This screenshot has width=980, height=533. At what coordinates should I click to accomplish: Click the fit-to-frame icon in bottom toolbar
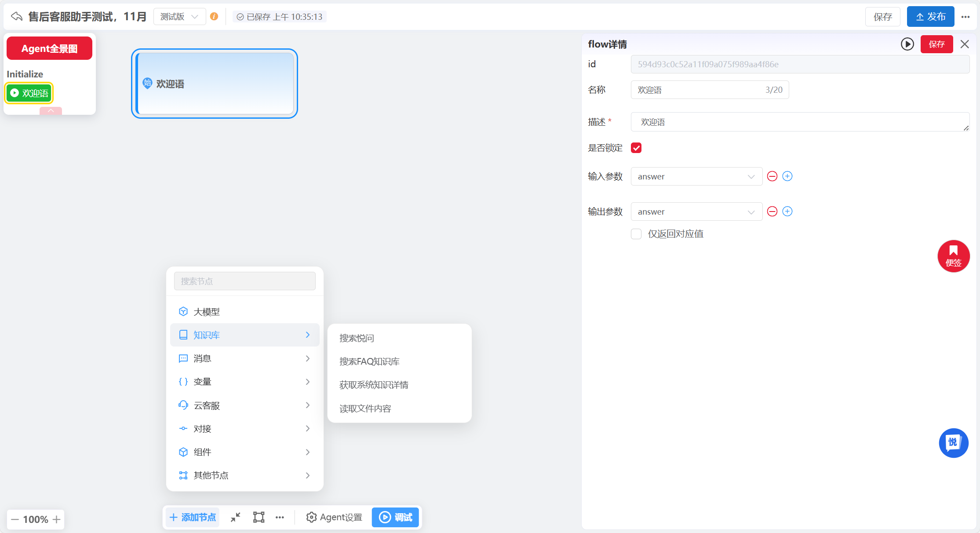tap(259, 517)
